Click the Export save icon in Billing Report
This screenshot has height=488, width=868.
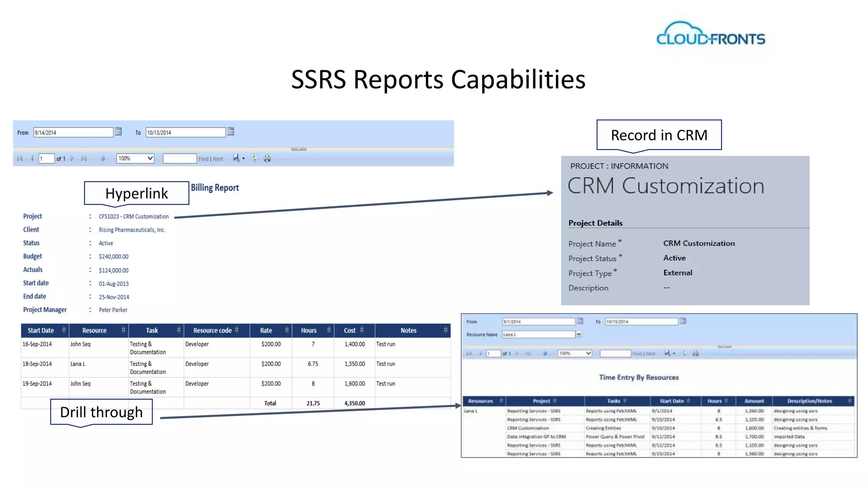(236, 158)
